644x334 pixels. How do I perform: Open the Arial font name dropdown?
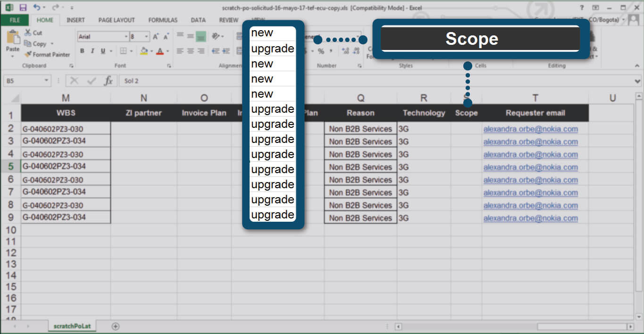(x=126, y=36)
